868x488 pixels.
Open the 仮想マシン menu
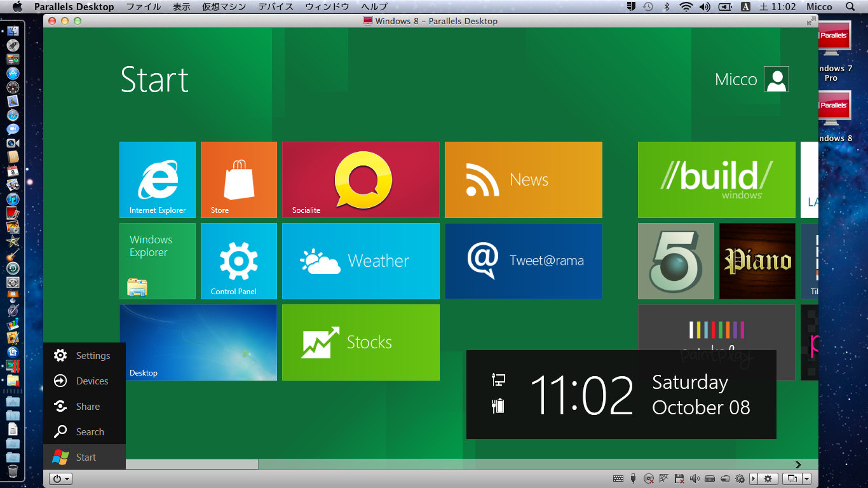[x=224, y=6]
